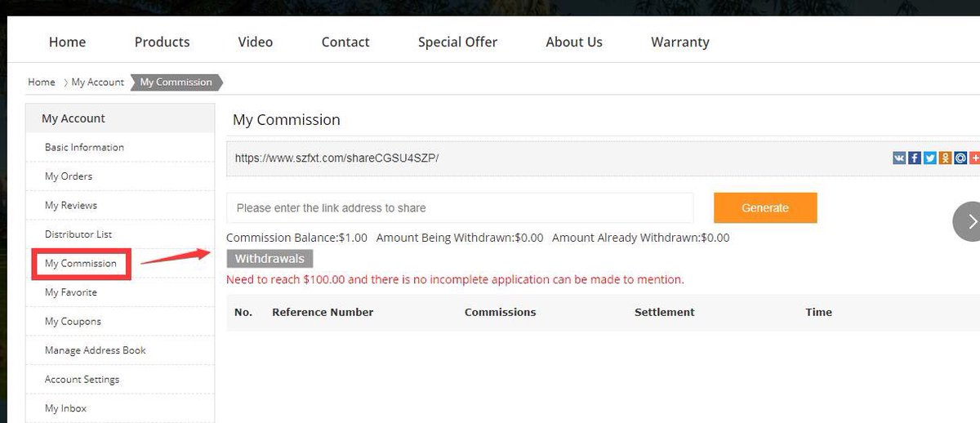Open My Inbox in sidebar
Screen dimensions: 980x423
point(65,408)
